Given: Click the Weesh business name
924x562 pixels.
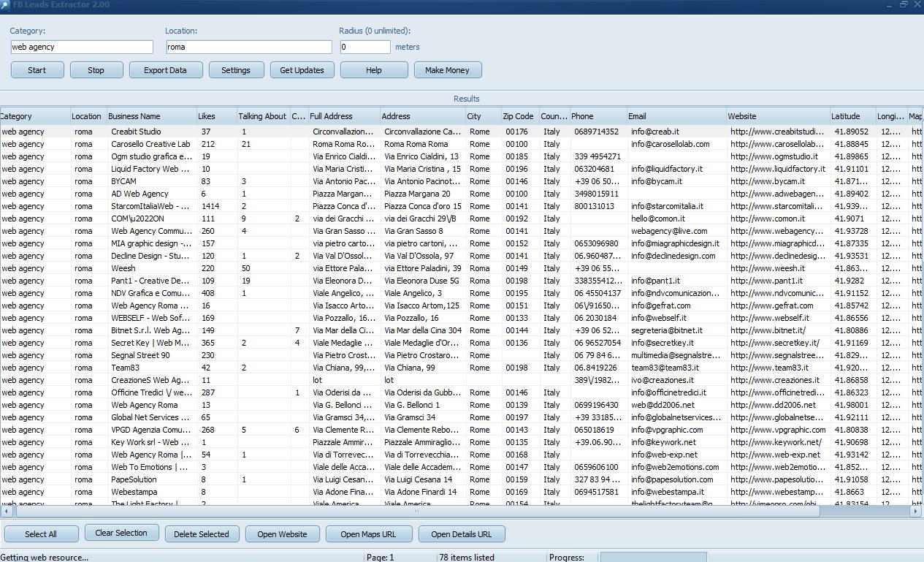Looking at the screenshot, I should point(123,268).
